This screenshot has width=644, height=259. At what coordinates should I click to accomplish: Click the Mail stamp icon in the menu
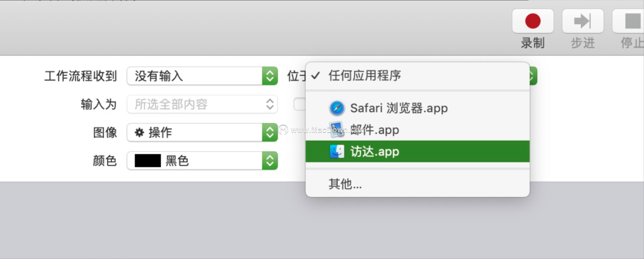337,130
